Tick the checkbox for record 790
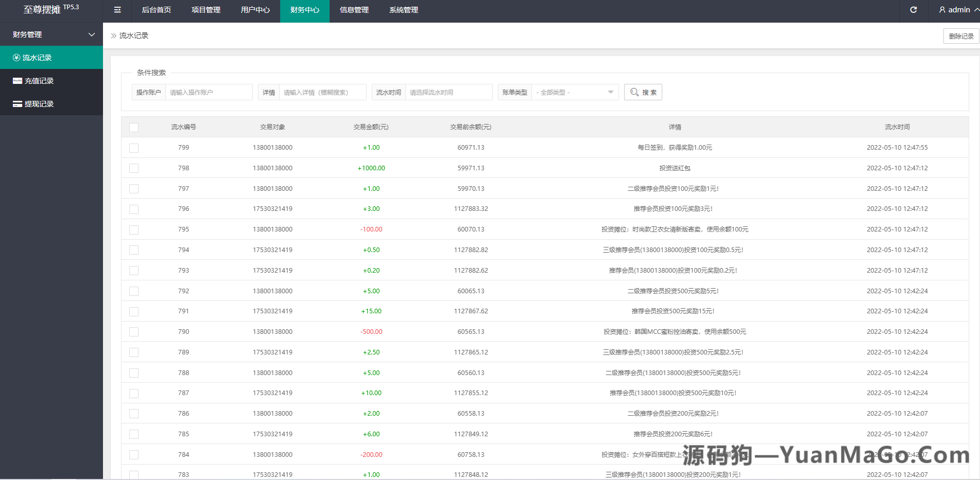This screenshot has width=980, height=480. (x=134, y=332)
